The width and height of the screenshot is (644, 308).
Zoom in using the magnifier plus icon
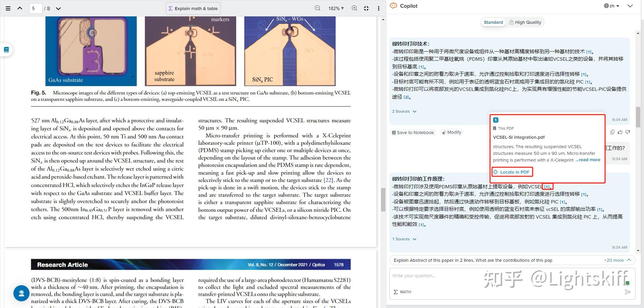point(354,8)
